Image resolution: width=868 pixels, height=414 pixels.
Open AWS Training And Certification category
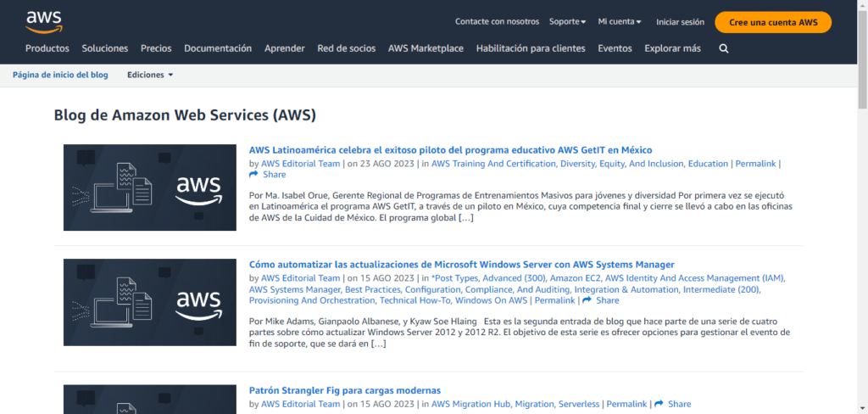[494, 164]
